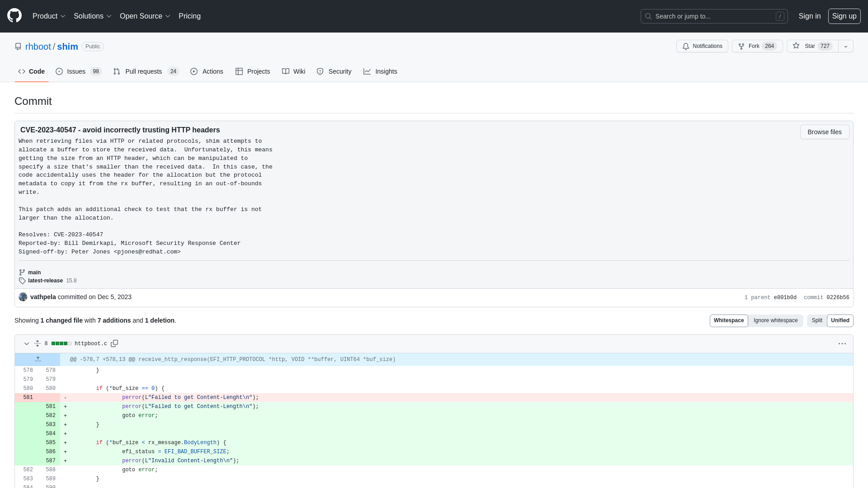The image size is (868, 488).
Task: Click the Fork count 264
Action: pos(769,46)
